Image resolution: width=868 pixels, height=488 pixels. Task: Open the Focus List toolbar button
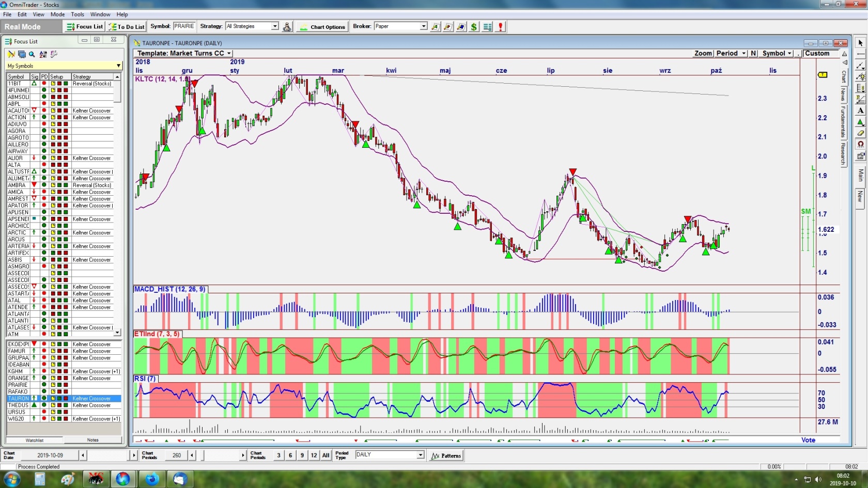pyautogui.click(x=85, y=26)
